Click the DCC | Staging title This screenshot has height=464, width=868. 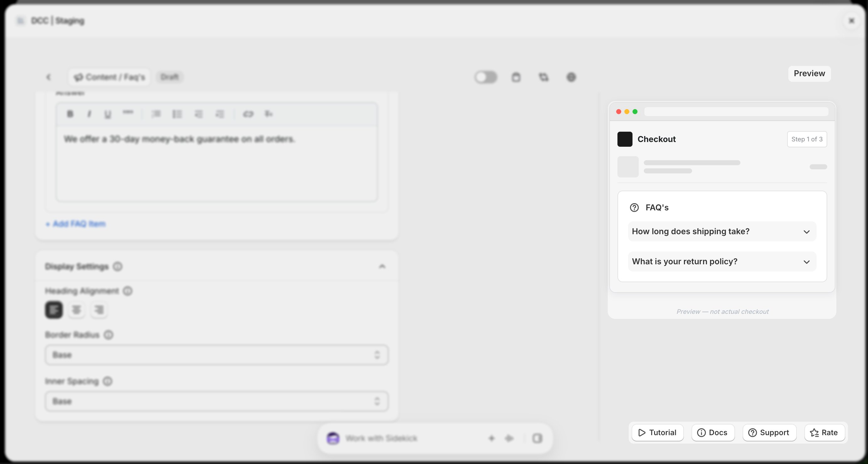click(58, 21)
